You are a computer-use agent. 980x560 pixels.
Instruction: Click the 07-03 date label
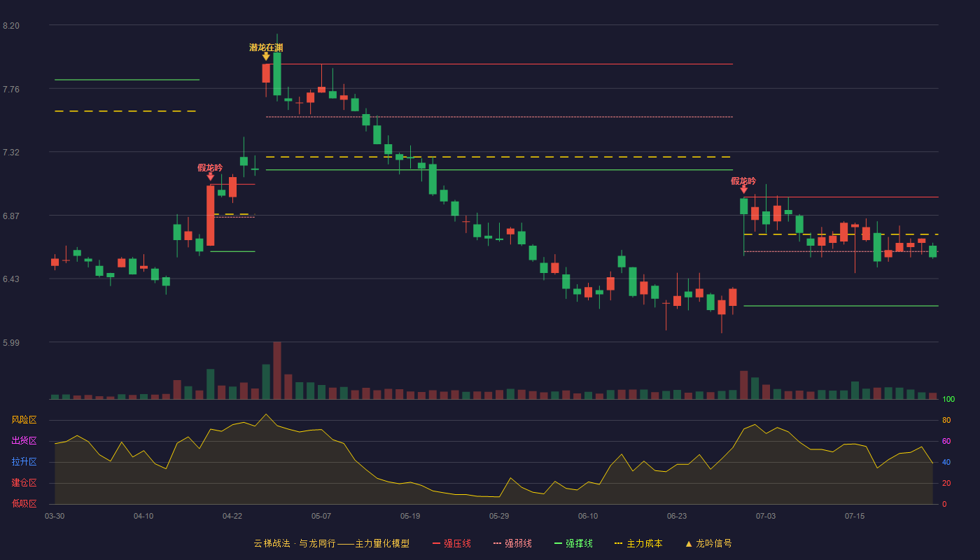766,516
